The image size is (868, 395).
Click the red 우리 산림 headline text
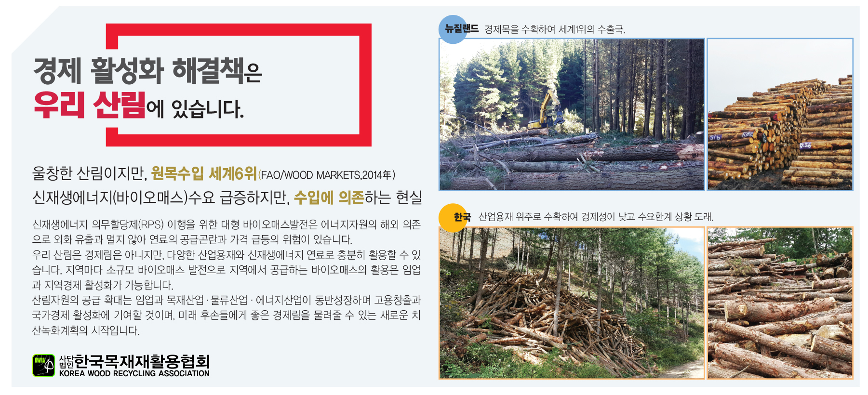89,105
